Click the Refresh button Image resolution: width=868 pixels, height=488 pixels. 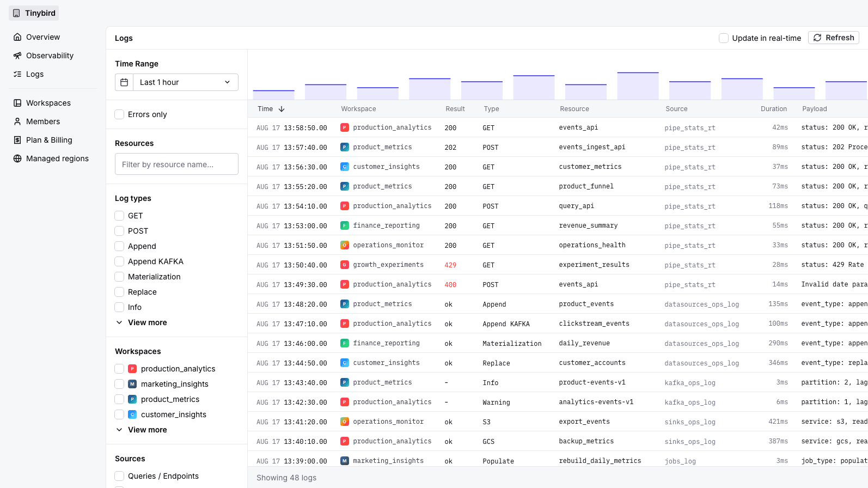coord(834,38)
